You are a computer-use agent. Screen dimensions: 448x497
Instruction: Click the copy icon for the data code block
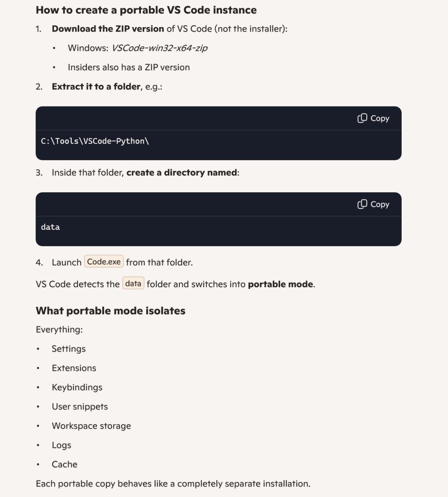(362, 204)
